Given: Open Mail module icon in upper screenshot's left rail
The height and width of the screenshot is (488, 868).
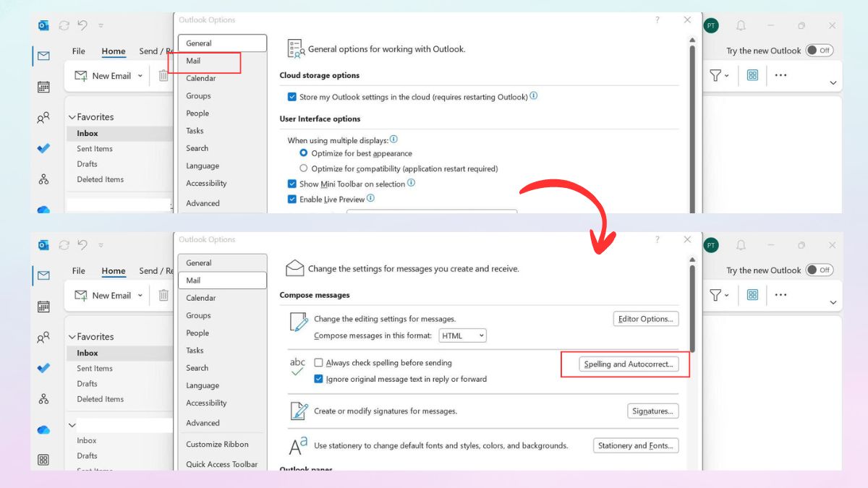Looking at the screenshot, I should 43,56.
